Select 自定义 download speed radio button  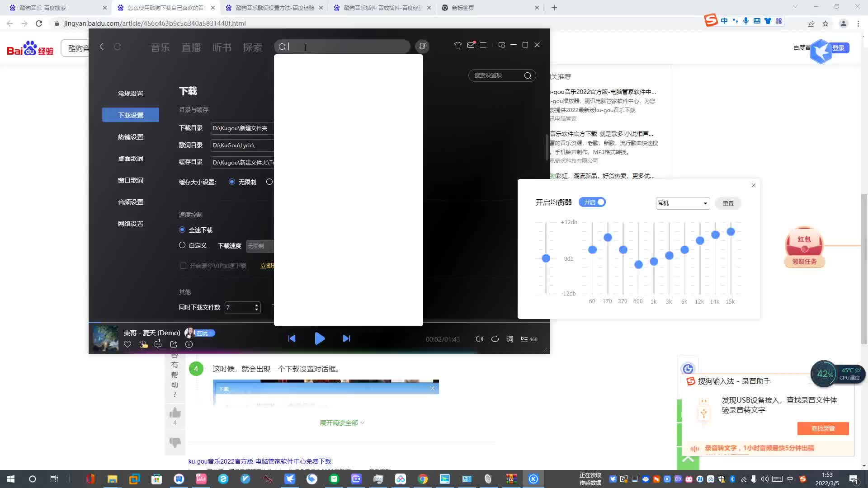182,245
